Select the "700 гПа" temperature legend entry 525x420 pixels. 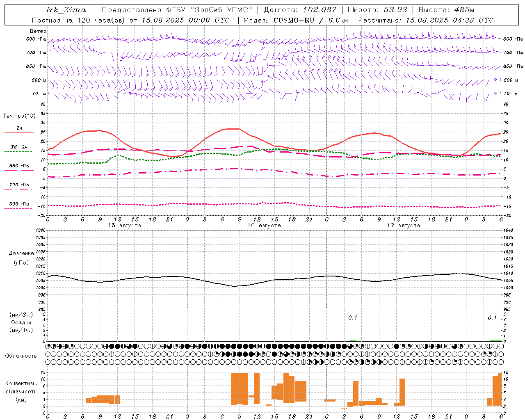click(19, 185)
